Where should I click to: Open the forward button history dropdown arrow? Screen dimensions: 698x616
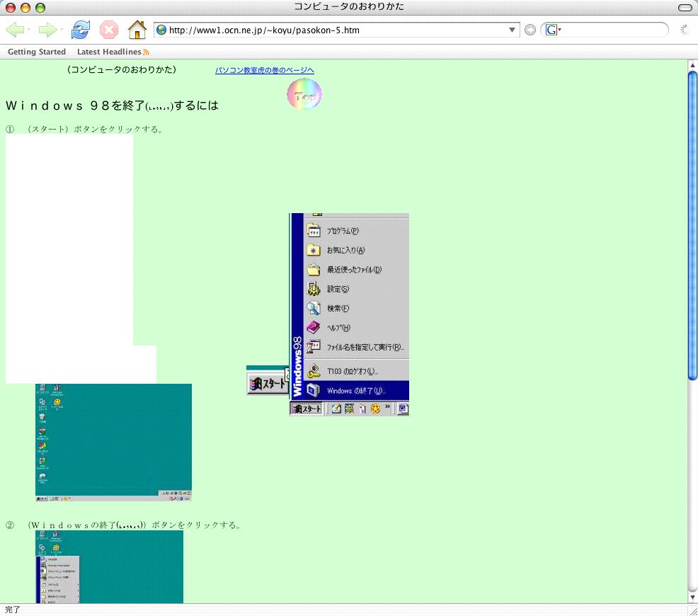62,30
